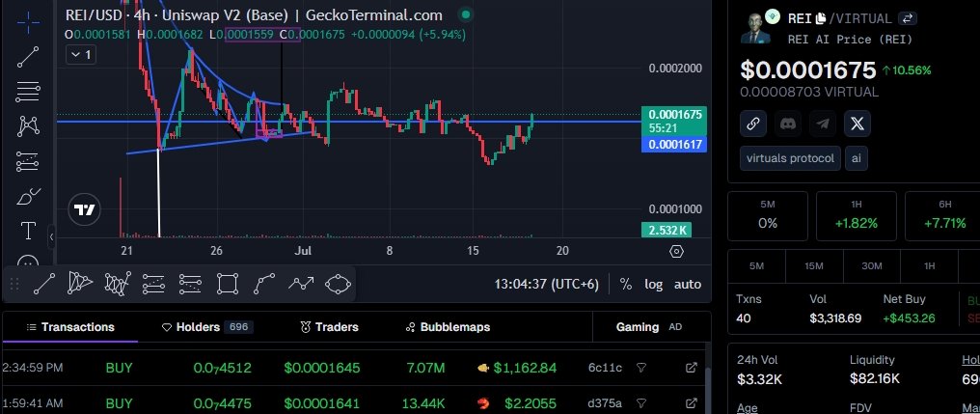
Task: Select the Text annotation tool
Action: pyautogui.click(x=28, y=231)
